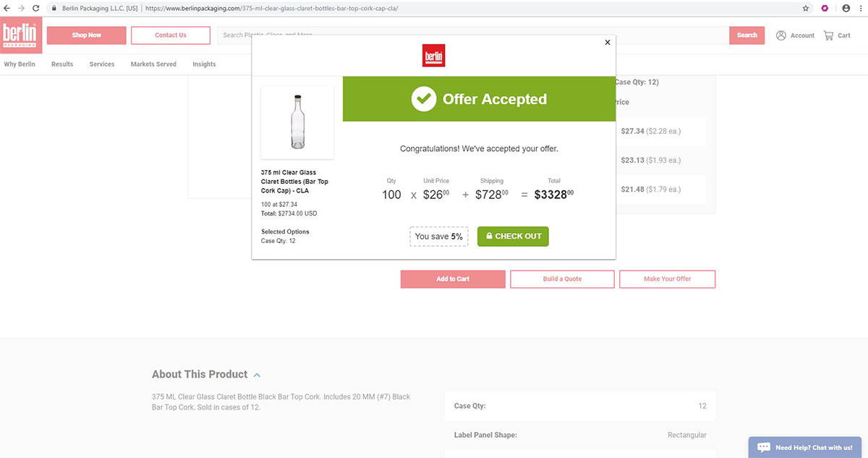Click the Build a Quote button
Image resolution: width=868 pixels, height=458 pixels.
coord(562,279)
